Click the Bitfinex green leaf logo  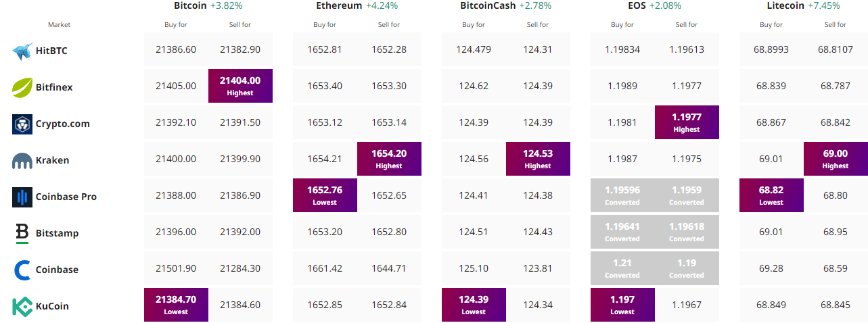coord(22,87)
